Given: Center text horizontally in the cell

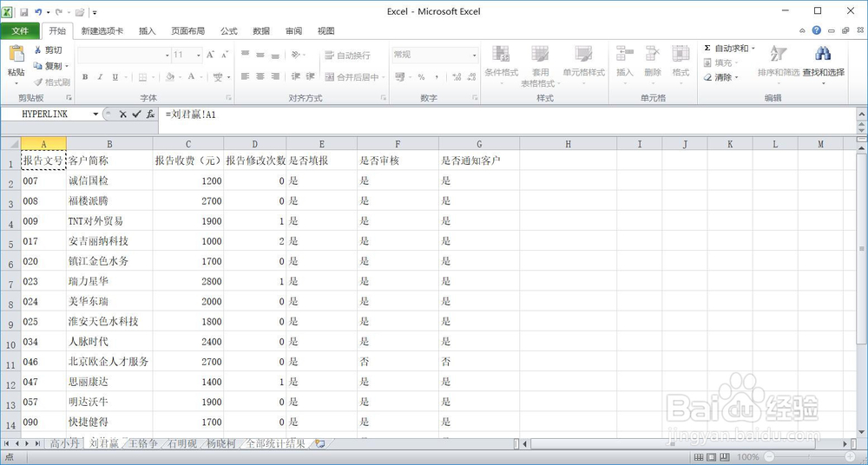Looking at the screenshot, I should point(260,77).
